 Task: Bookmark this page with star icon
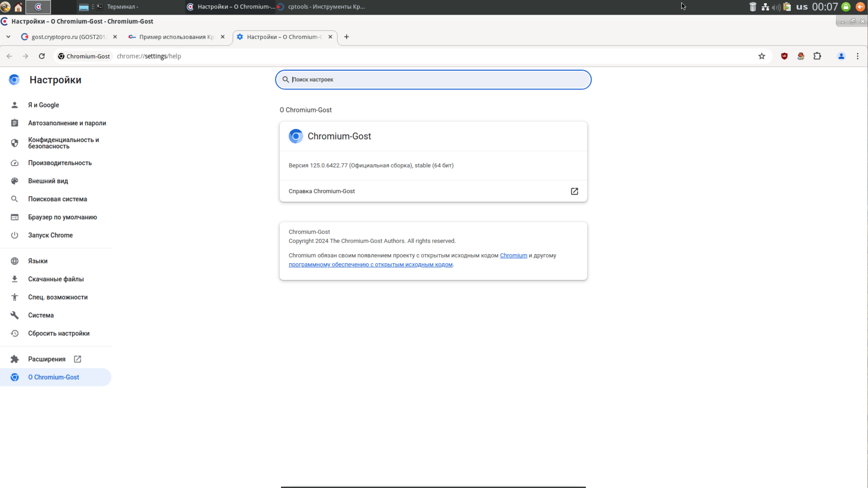coord(762,56)
